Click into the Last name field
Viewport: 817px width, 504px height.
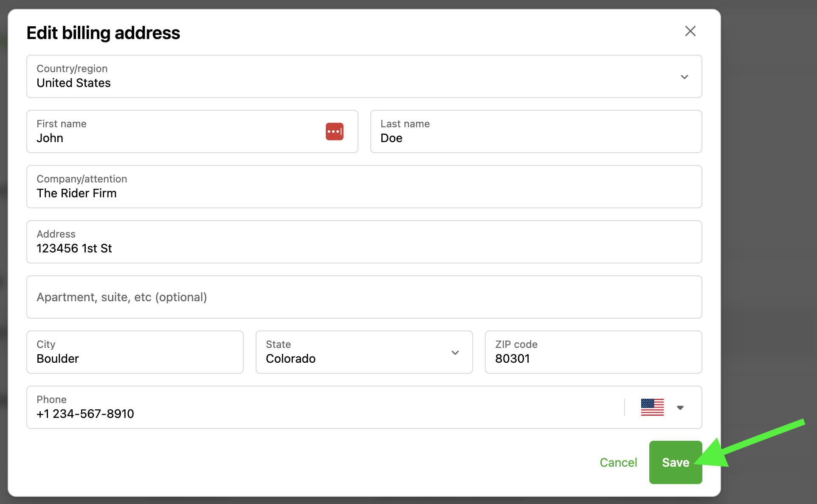535,138
